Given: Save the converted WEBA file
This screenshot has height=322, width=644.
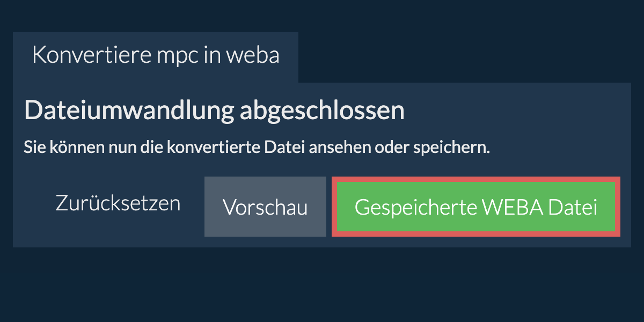Looking at the screenshot, I should click(475, 207).
